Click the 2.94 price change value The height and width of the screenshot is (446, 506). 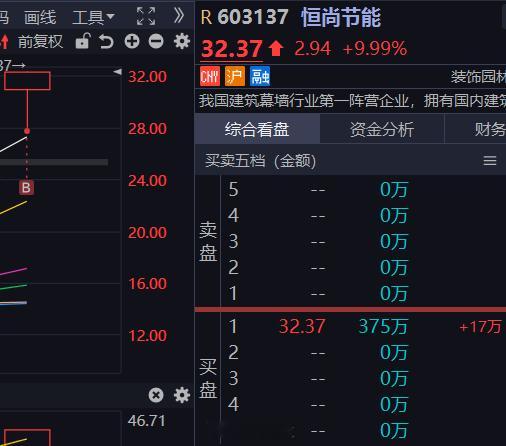pos(313,49)
